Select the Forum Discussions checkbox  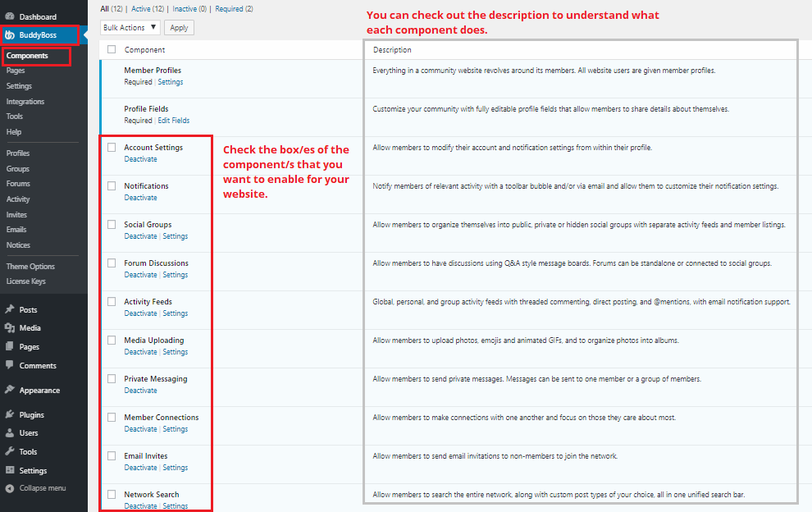(112, 263)
